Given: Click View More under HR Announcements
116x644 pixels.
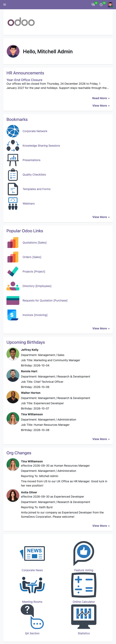Looking at the screenshot, I should 101,106.
